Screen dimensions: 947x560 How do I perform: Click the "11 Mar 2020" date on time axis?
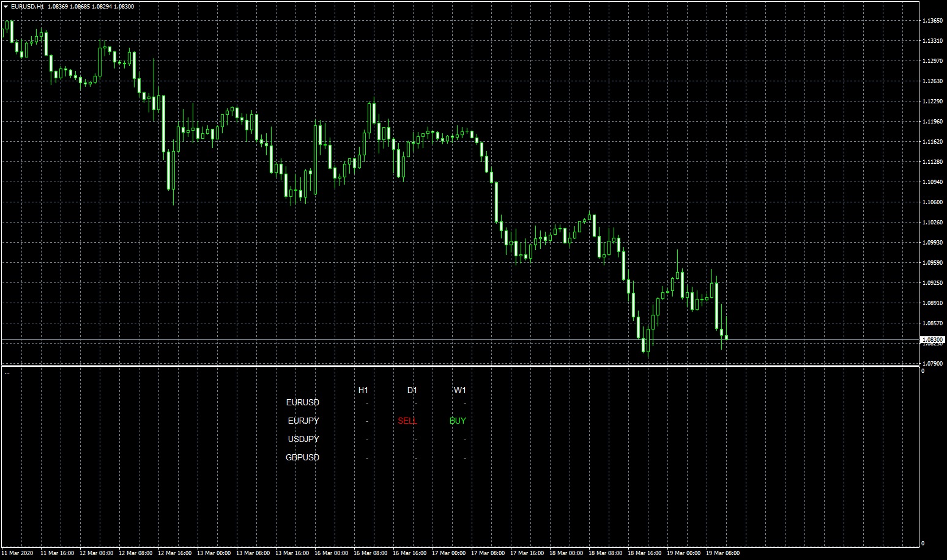(x=17, y=553)
